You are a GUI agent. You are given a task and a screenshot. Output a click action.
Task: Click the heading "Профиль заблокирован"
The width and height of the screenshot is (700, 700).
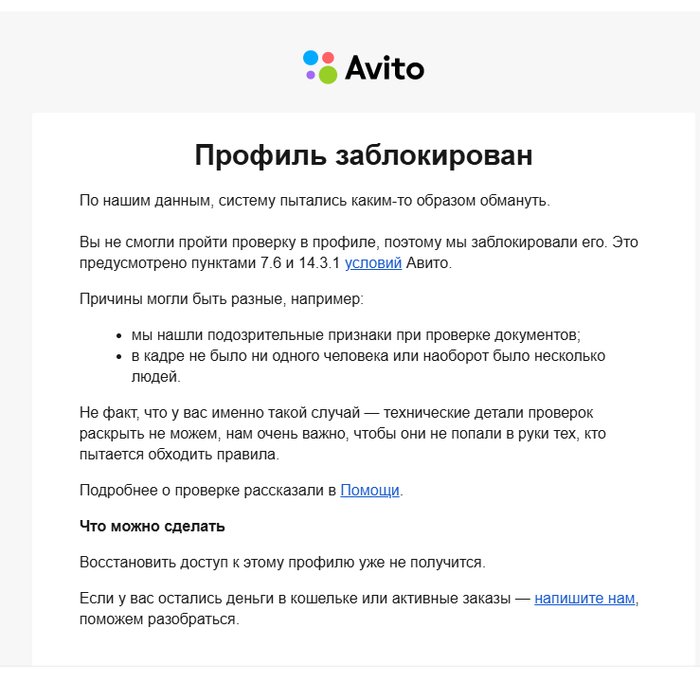click(x=363, y=155)
